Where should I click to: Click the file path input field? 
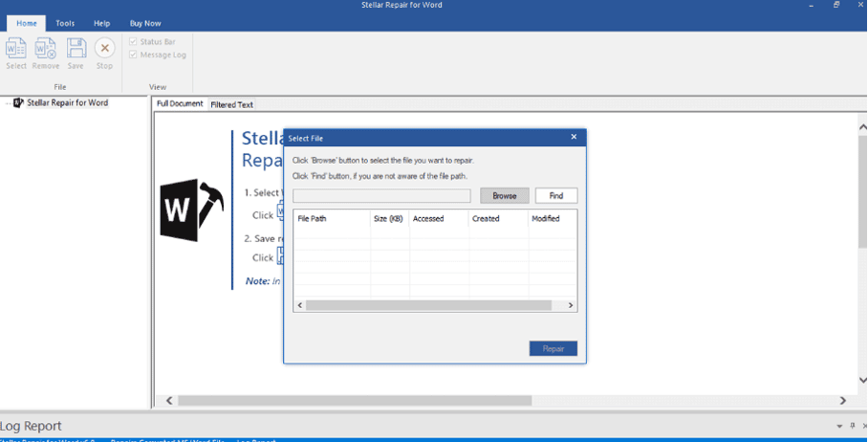[x=382, y=196]
